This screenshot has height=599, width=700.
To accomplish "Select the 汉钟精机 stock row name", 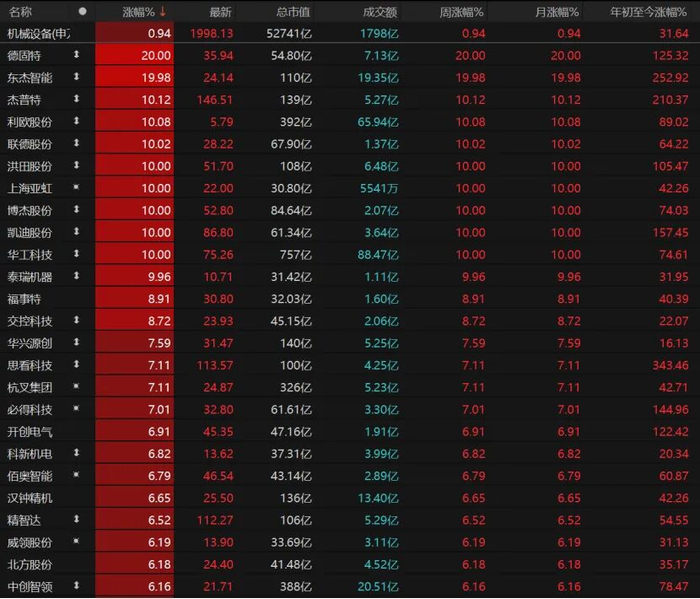I will pos(30,498).
